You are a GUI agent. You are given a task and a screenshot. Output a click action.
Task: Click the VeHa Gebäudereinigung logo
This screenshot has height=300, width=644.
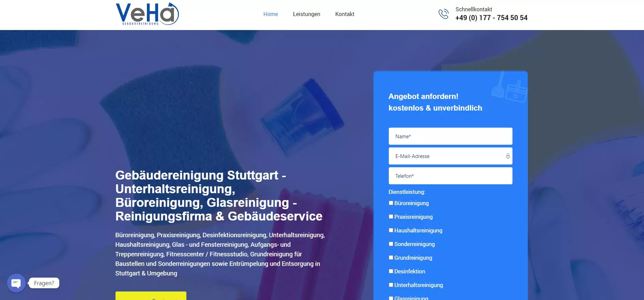(x=147, y=14)
